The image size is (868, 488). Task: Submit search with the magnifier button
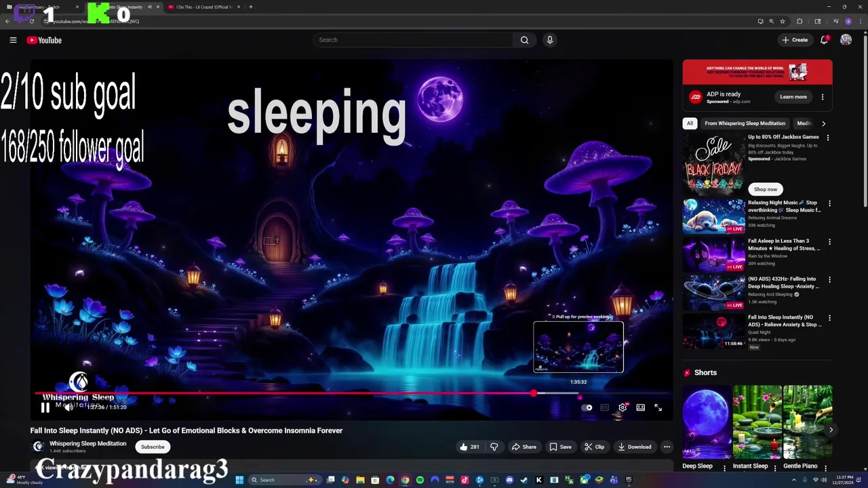[524, 40]
